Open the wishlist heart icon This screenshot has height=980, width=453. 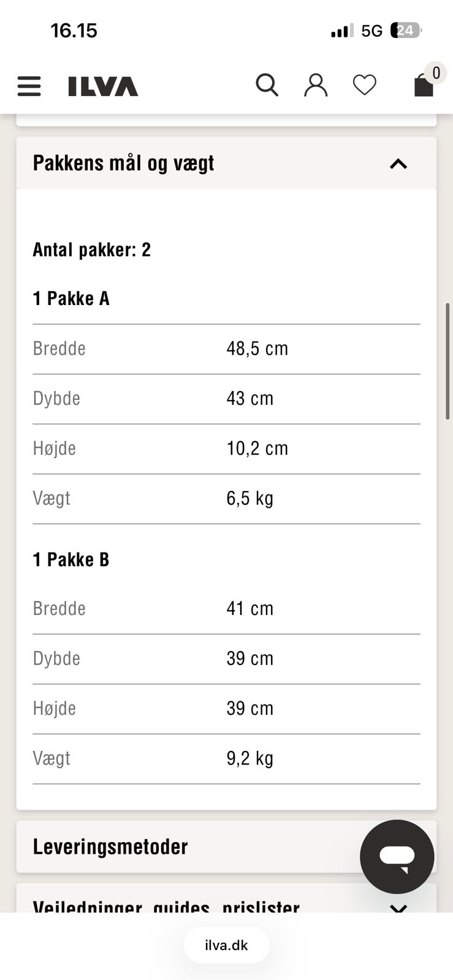(364, 85)
